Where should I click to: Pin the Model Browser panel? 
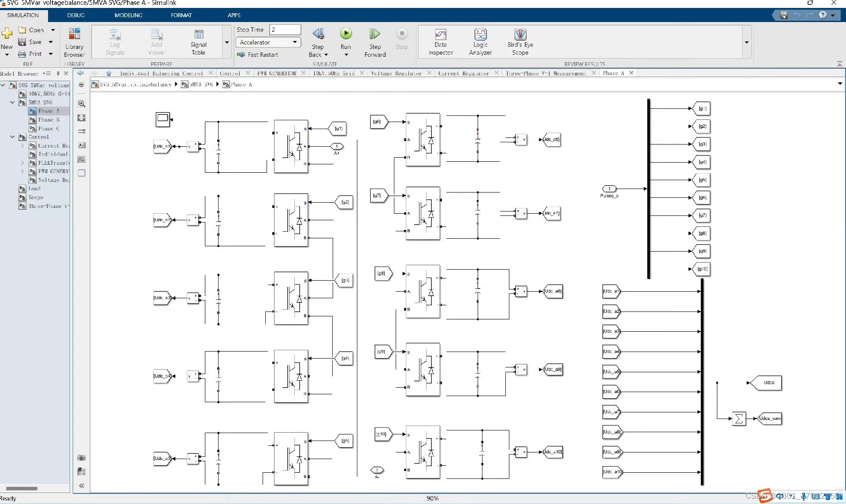(58, 74)
